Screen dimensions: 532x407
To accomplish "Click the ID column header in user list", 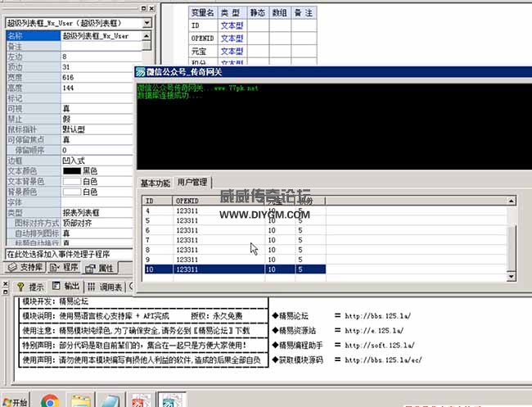I will click(157, 201).
